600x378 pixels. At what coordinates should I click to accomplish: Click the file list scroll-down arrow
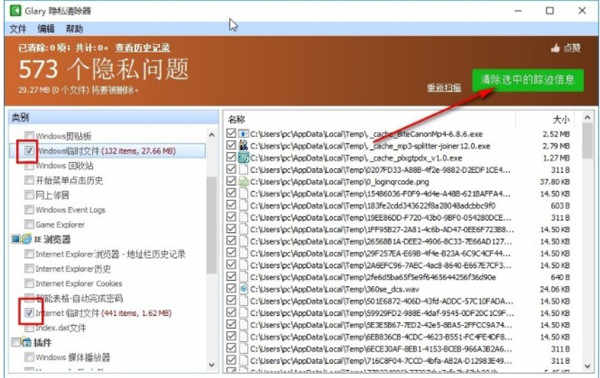tap(587, 366)
